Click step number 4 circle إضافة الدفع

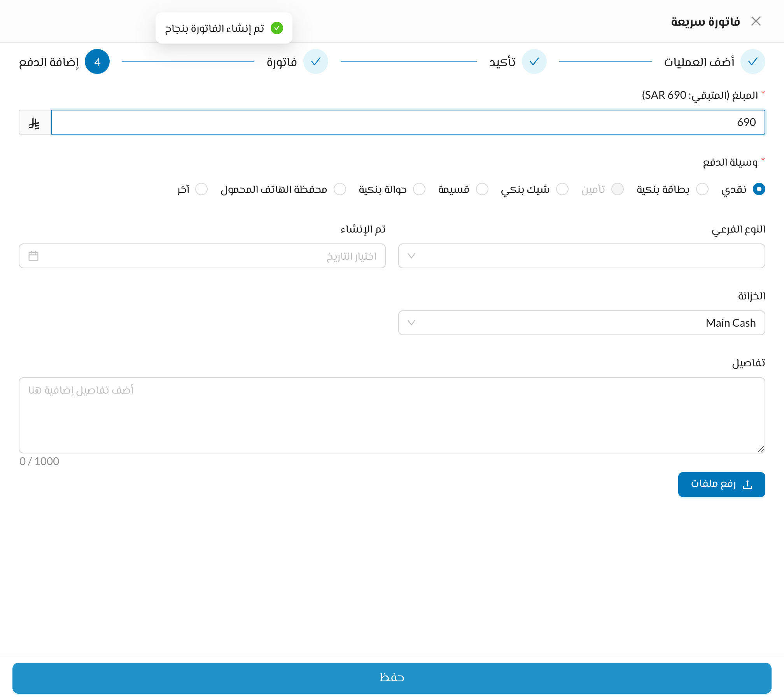tap(97, 61)
